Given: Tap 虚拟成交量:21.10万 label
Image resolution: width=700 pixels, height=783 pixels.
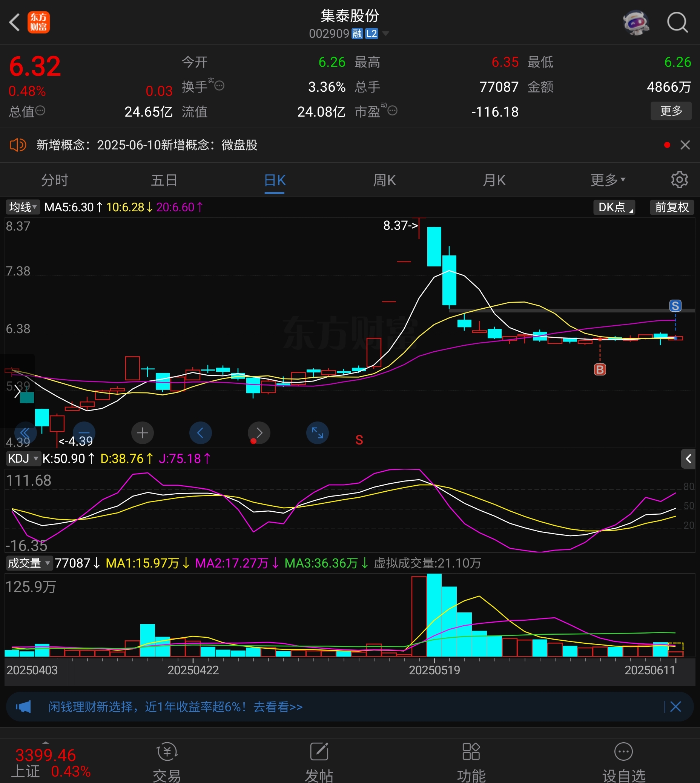Looking at the screenshot, I should coord(427,563).
